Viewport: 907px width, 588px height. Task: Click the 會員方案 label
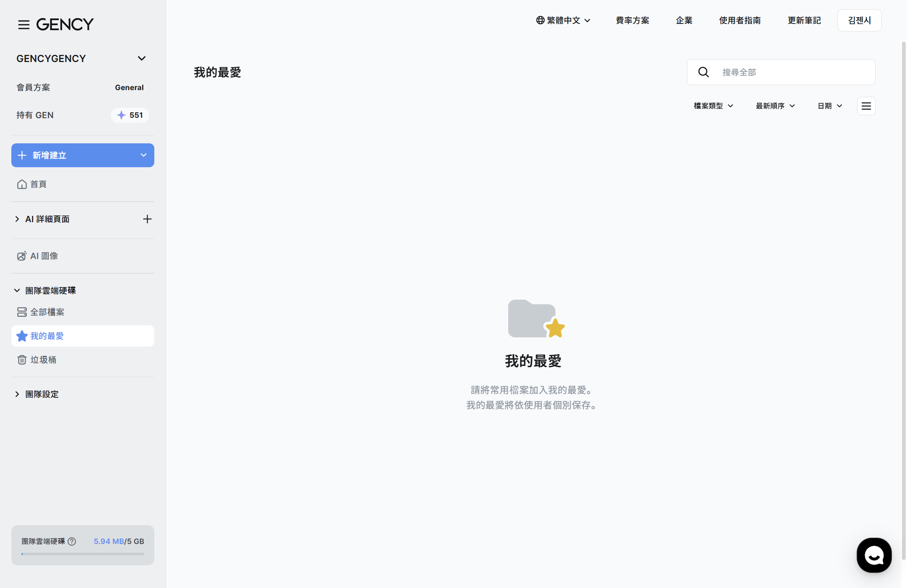(33, 88)
